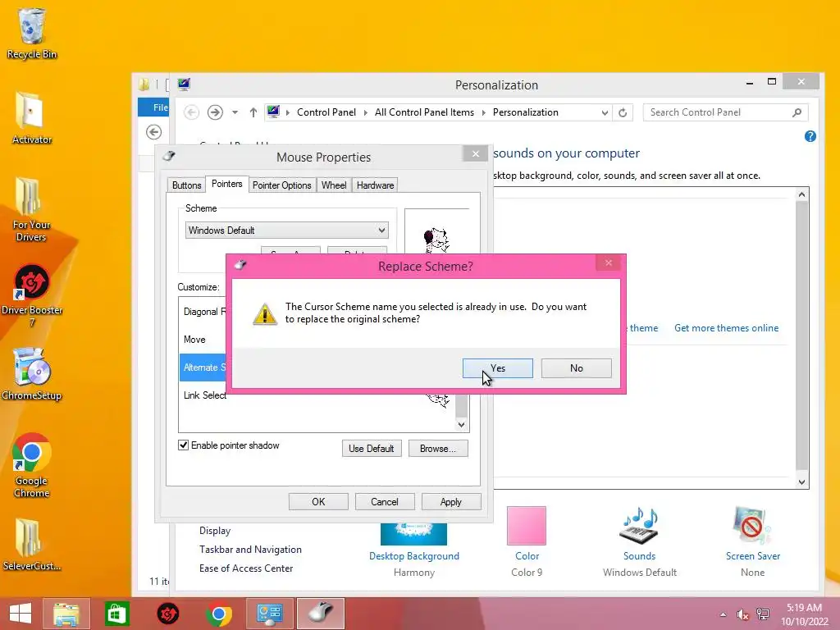
Task: Click OK in Mouse Properties
Action: (x=318, y=502)
